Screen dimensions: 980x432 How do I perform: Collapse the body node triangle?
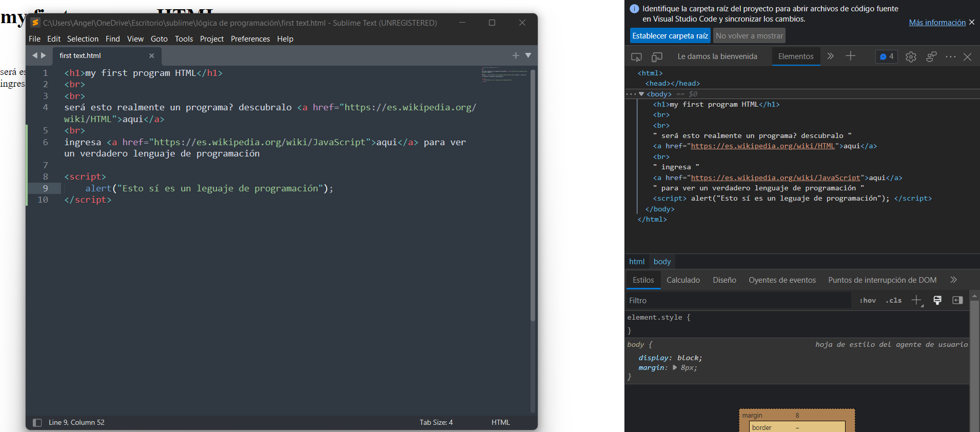click(641, 94)
